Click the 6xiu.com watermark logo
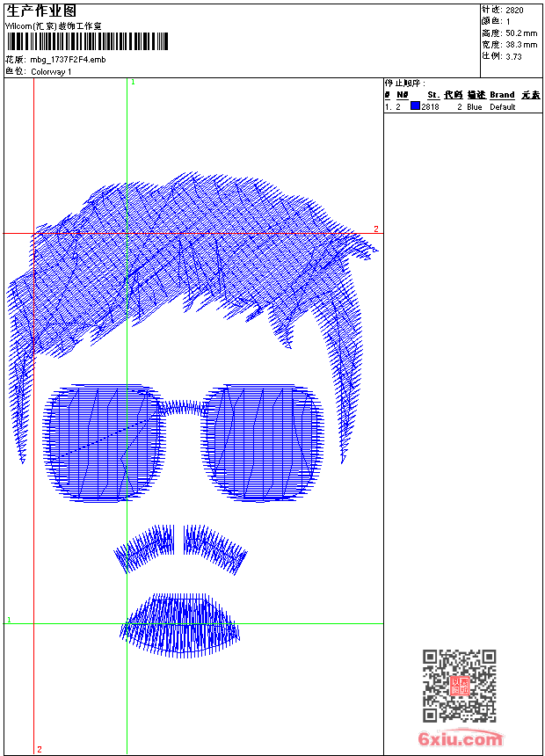This screenshot has width=545, height=756. pyautogui.click(x=461, y=739)
